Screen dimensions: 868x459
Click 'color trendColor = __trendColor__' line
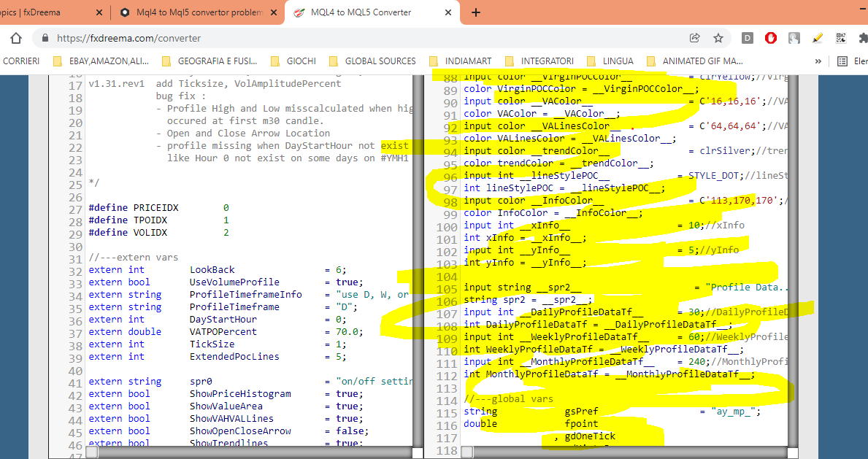(x=559, y=163)
